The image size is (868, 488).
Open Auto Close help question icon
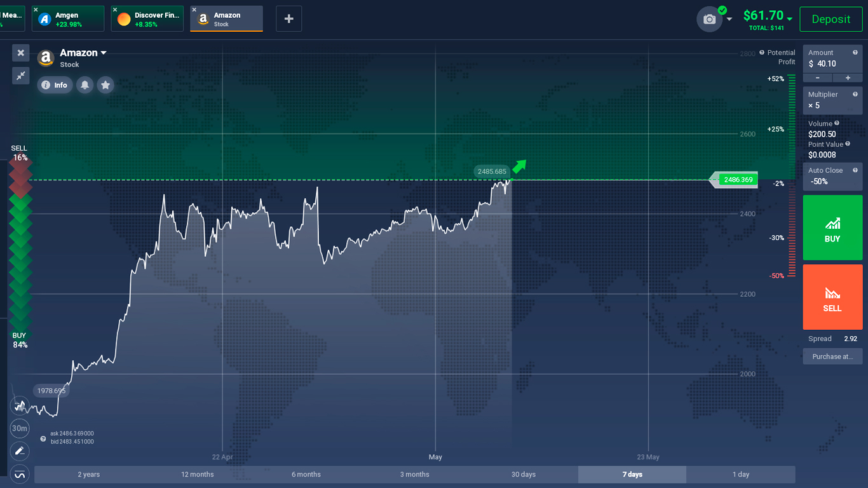click(x=855, y=170)
